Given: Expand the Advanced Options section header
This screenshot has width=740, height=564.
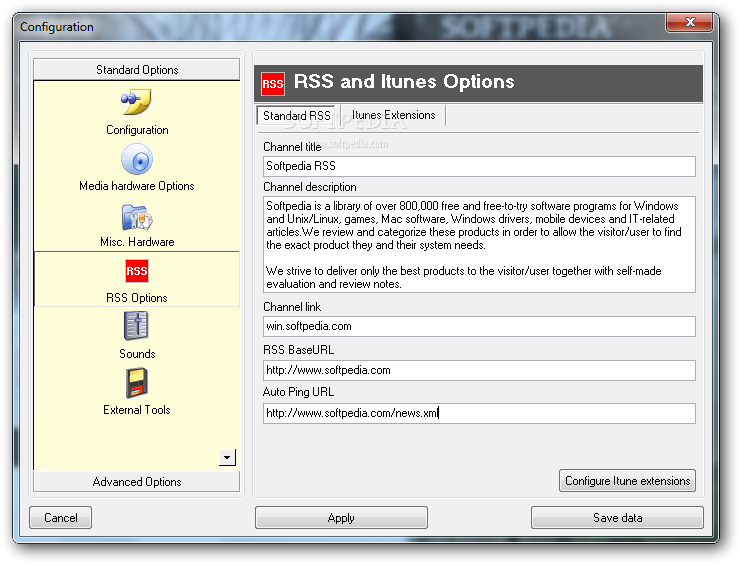Looking at the screenshot, I should pos(137,482).
